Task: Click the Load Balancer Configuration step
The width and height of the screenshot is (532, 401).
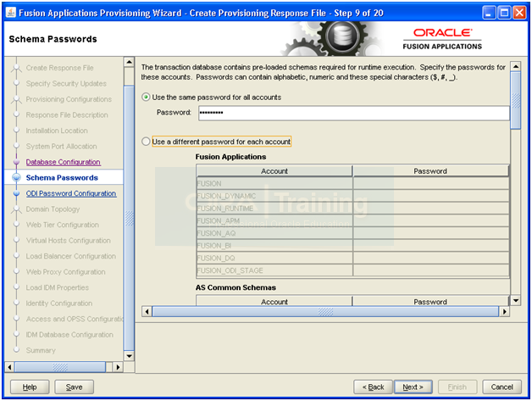Action: [71, 256]
